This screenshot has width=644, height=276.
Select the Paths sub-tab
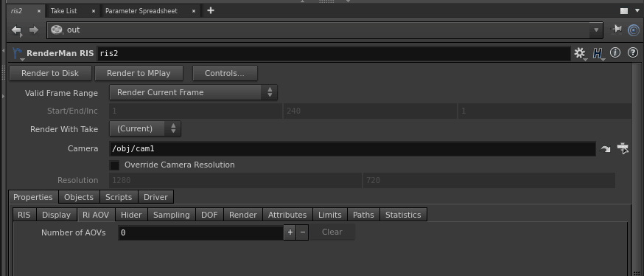pos(363,215)
